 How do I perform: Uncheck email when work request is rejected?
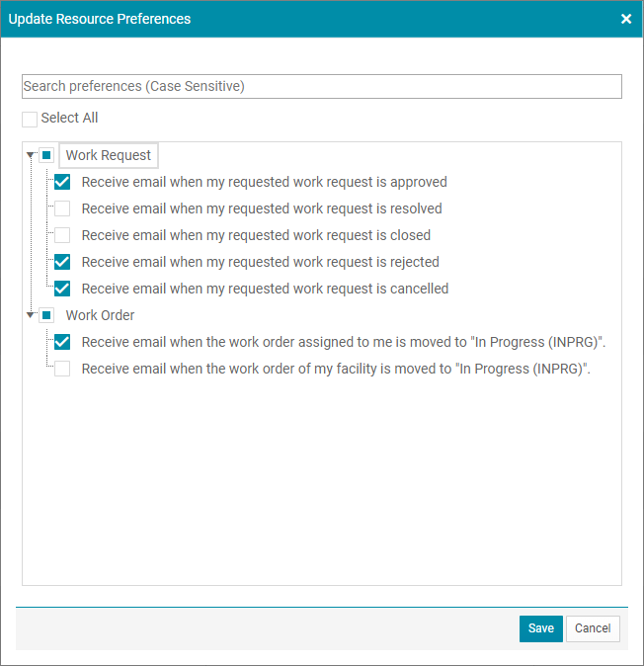(x=62, y=262)
